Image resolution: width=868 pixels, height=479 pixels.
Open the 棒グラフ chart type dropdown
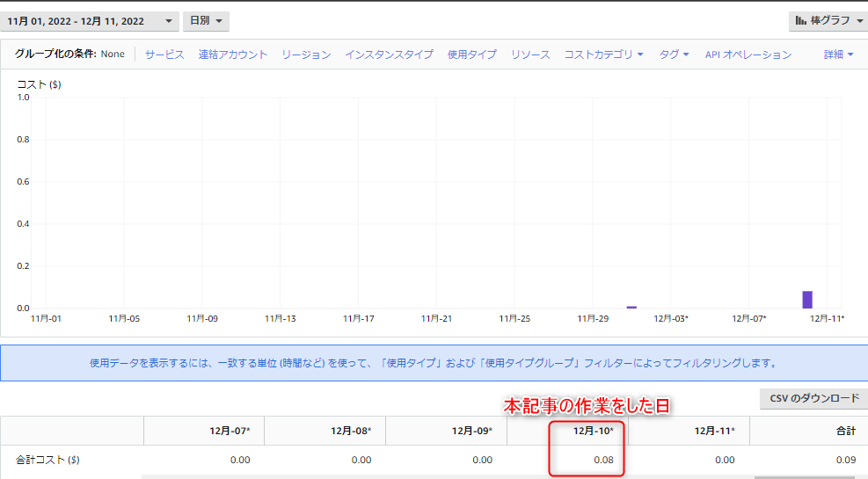point(828,20)
